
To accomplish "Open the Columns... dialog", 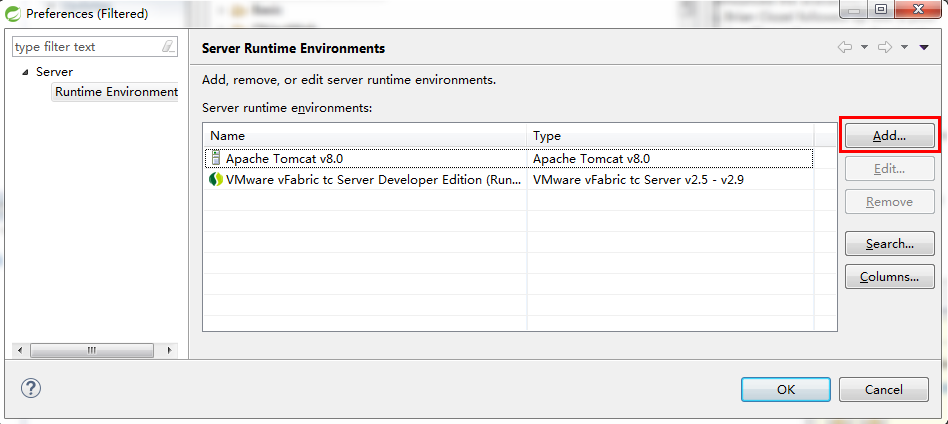I will click(x=889, y=277).
